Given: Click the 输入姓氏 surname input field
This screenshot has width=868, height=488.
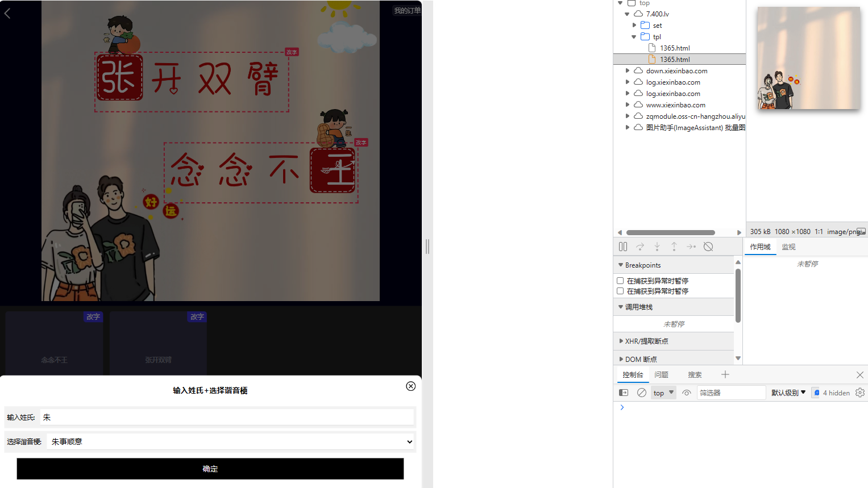Looking at the screenshot, I should click(x=226, y=417).
